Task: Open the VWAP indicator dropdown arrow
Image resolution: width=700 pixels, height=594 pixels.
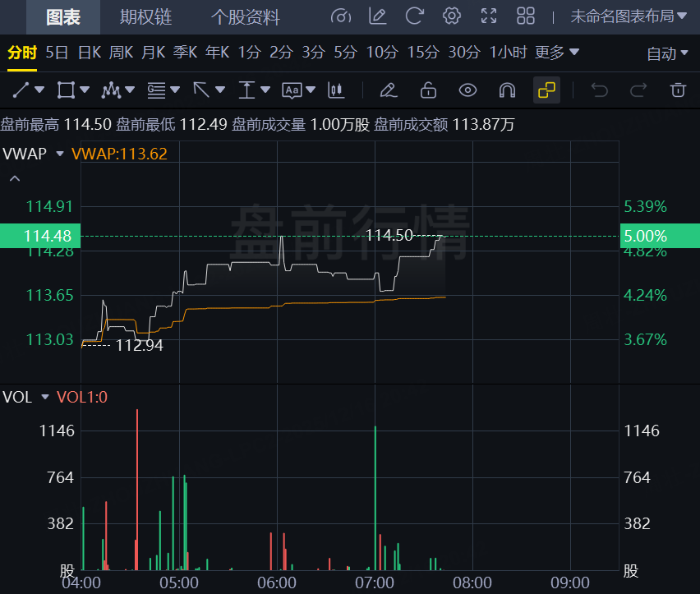Action: coord(59,154)
